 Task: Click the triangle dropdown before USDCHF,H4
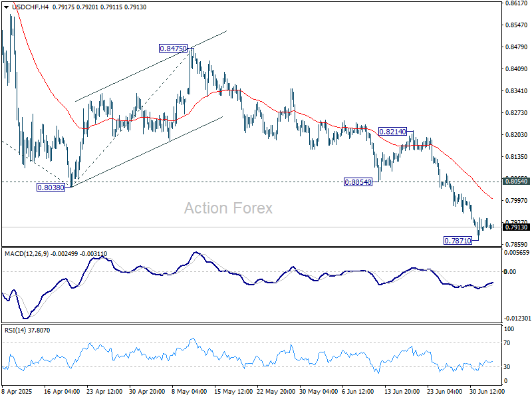(x=6, y=7)
